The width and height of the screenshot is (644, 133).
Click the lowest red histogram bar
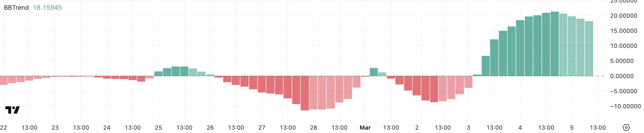(305, 93)
